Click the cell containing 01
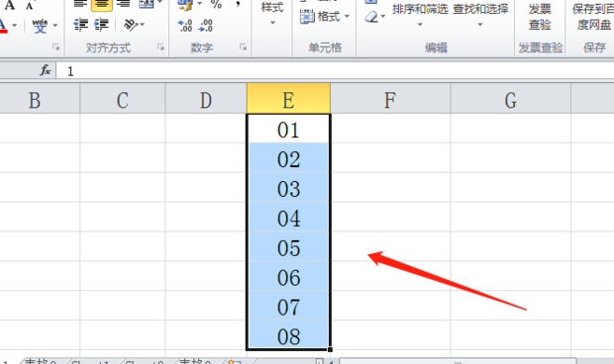The height and width of the screenshot is (364, 614). pos(288,129)
